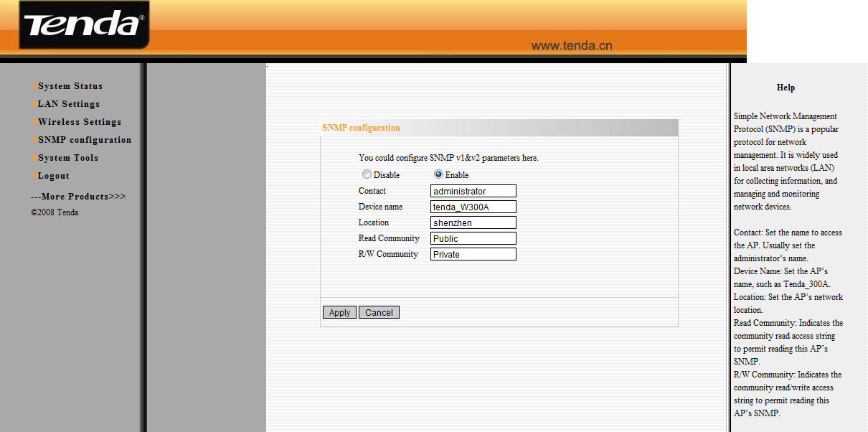Log out via Logout link
Image resolution: width=868 pixels, height=432 pixels.
pyautogui.click(x=53, y=176)
